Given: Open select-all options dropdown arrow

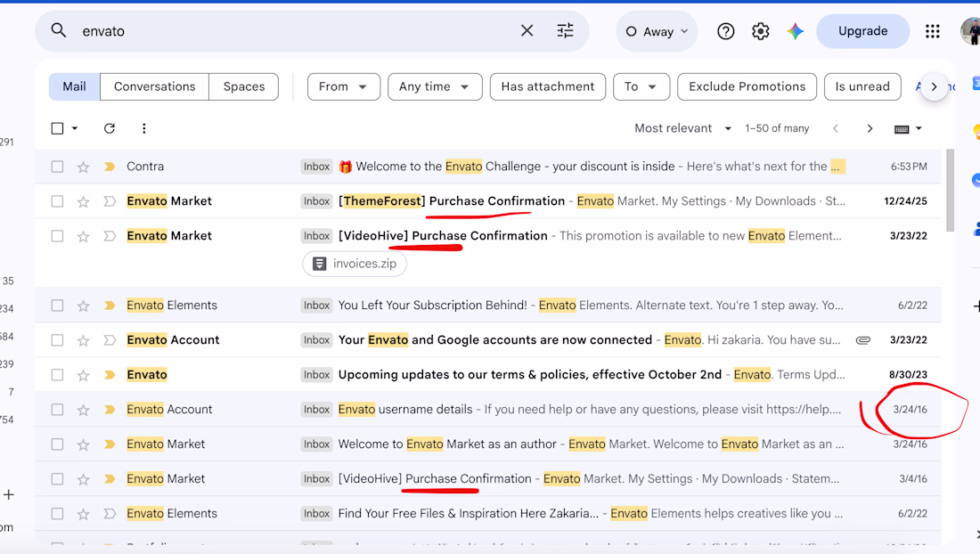Looking at the screenshot, I should coord(74,128).
